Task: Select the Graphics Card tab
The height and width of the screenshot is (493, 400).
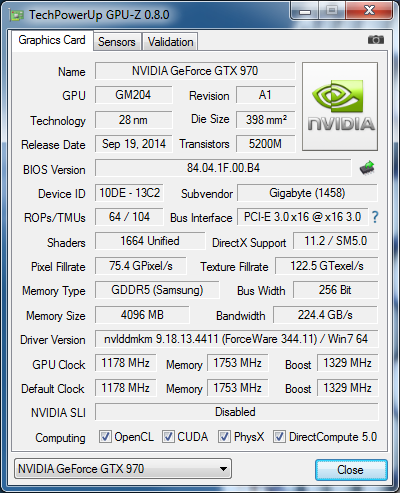Action: [x=52, y=40]
